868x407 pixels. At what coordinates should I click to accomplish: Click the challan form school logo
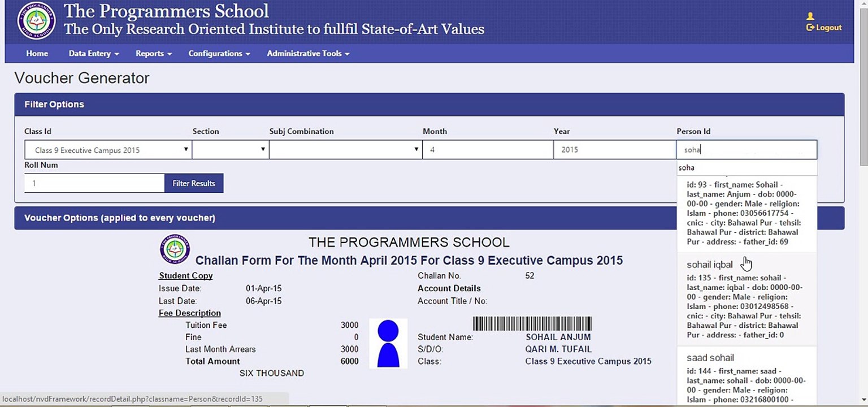click(x=175, y=249)
